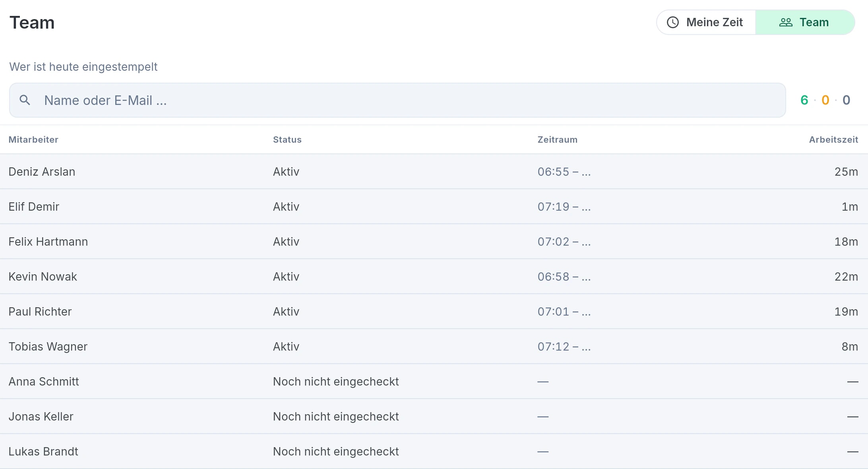Click the Wer ist heute eingestempelt subtitle
This screenshot has width=868, height=469.
[x=83, y=67]
